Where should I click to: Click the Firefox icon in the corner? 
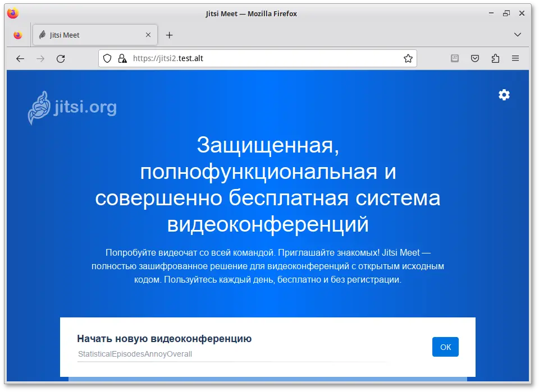tap(16, 34)
